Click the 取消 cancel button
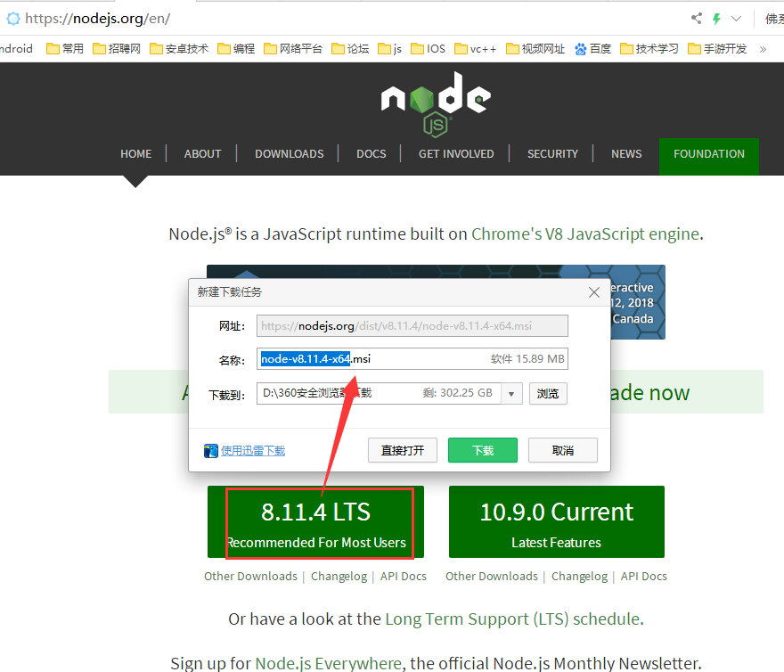The width and height of the screenshot is (784, 672). (563, 450)
